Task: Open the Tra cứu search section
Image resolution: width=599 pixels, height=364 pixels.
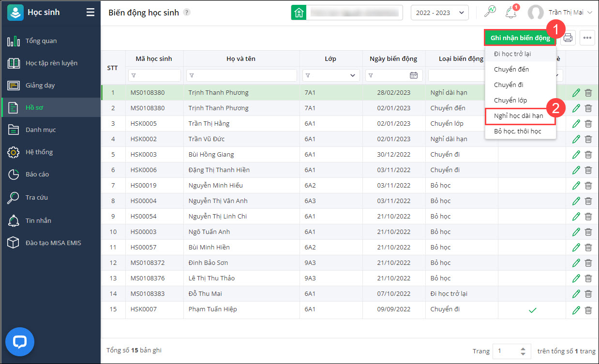Action: 36,197
